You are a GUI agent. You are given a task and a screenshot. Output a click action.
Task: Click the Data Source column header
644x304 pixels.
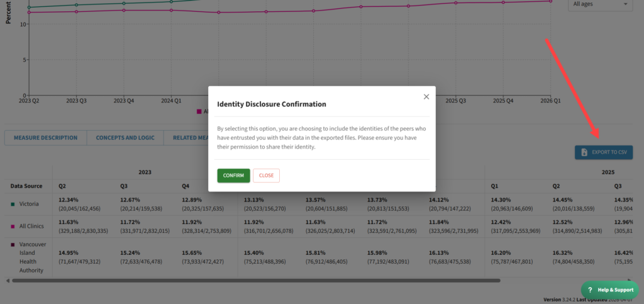click(x=26, y=186)
